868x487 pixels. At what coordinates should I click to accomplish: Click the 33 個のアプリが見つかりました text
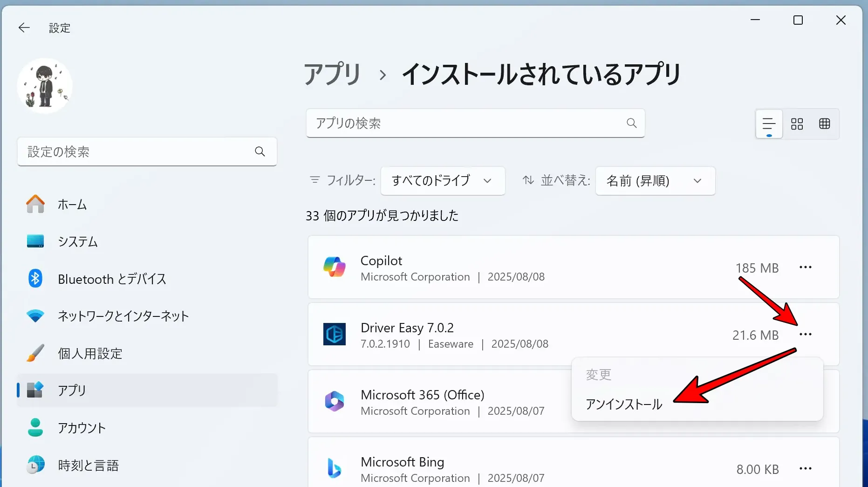click(382, 216)
